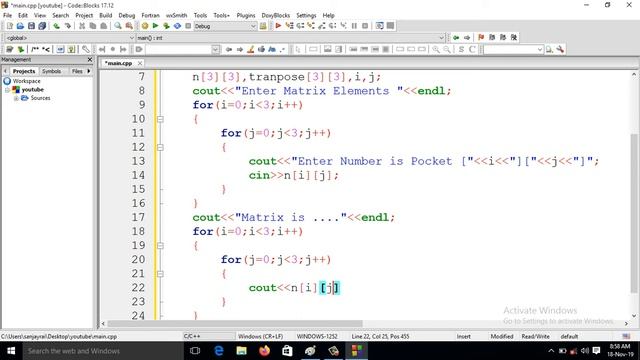Open the search text combo dropdown
Screen dimensions: 640x360
click(183, 49)
